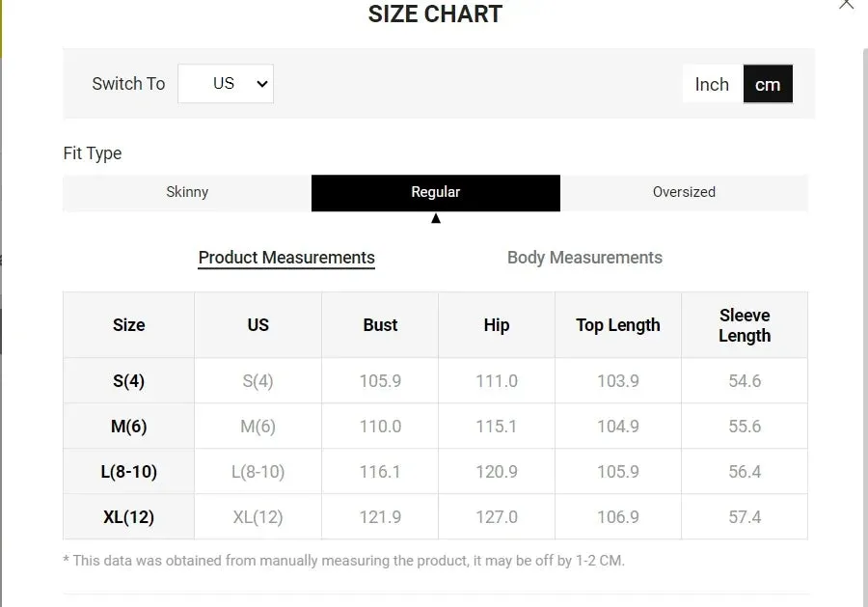Switch units to Inch
This screenshot has height=607, width=868.
pos(712,84)
